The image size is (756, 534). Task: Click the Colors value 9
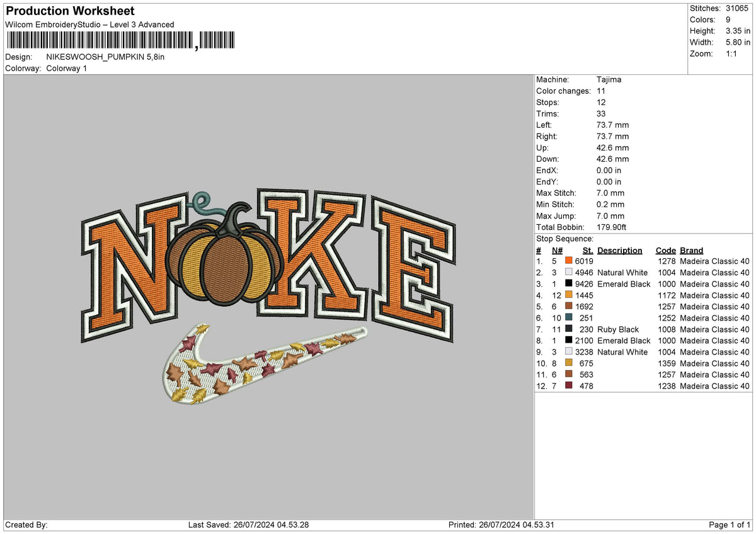(728, 20)
